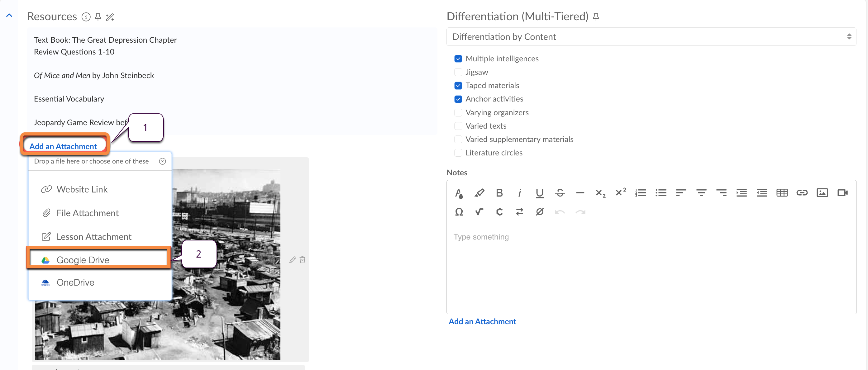Pin the Resources section

click(98, 17)
